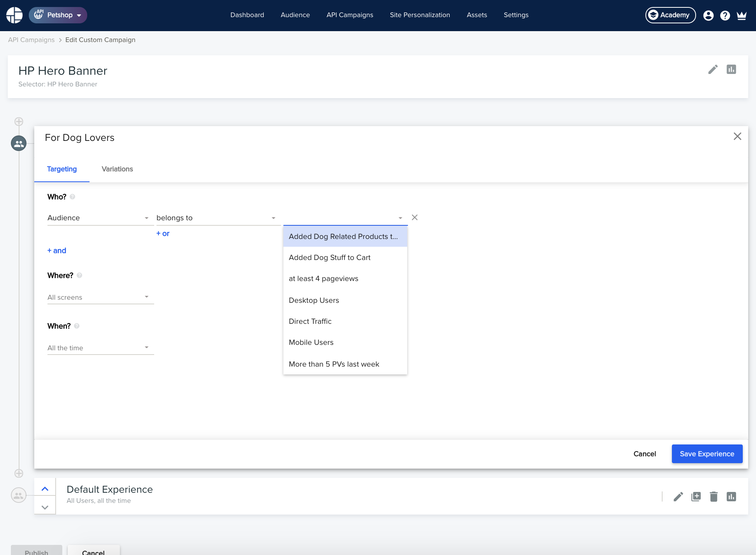Open the Audience menu
The width and height of the screenshot is (756, 555).
point(295,15)
